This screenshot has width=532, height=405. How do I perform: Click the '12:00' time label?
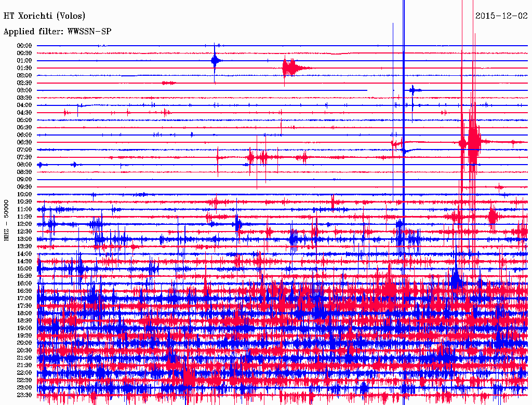tap(24, 224)
